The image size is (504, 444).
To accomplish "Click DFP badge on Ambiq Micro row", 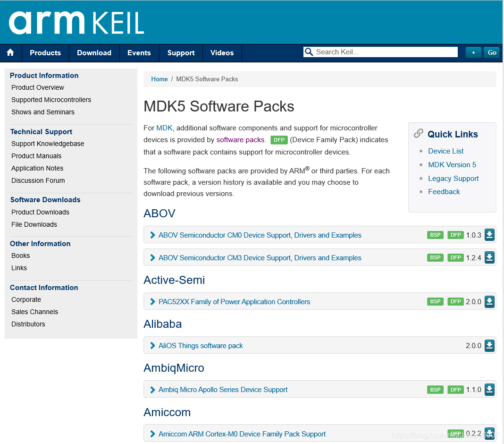I will click(455, 390).
